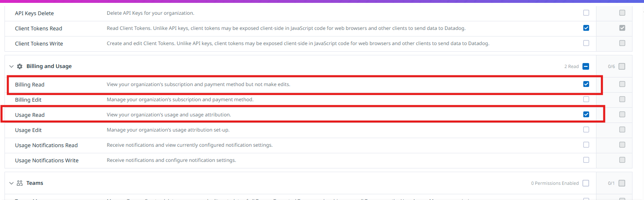Click the gear icon beside Billing and Usage
The width and height of the screenshot is (644, 200).
[x=20, y=66]
